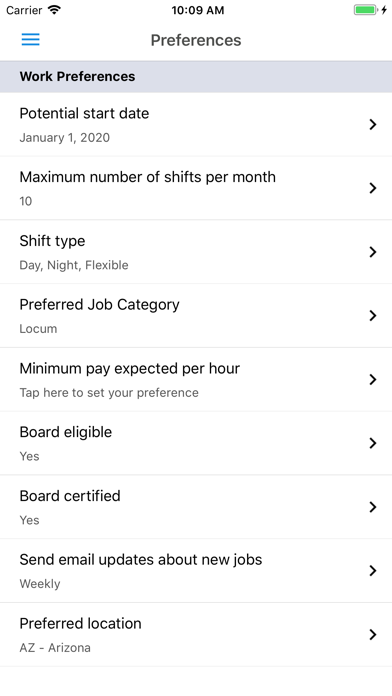The image size is (392, 696).
Task: Tap the Board eligible arrow icon
Action: (x=373, y=443)
